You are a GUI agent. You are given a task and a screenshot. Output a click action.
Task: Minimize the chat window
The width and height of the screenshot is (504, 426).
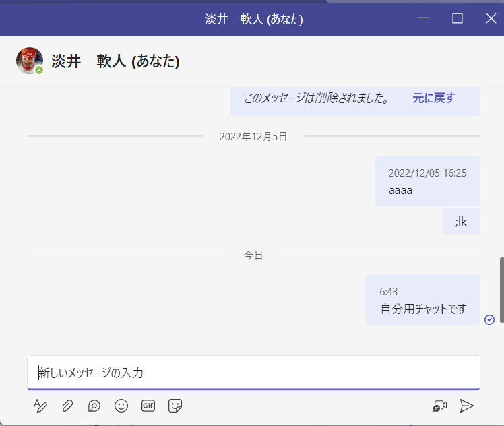coord(424,18)
